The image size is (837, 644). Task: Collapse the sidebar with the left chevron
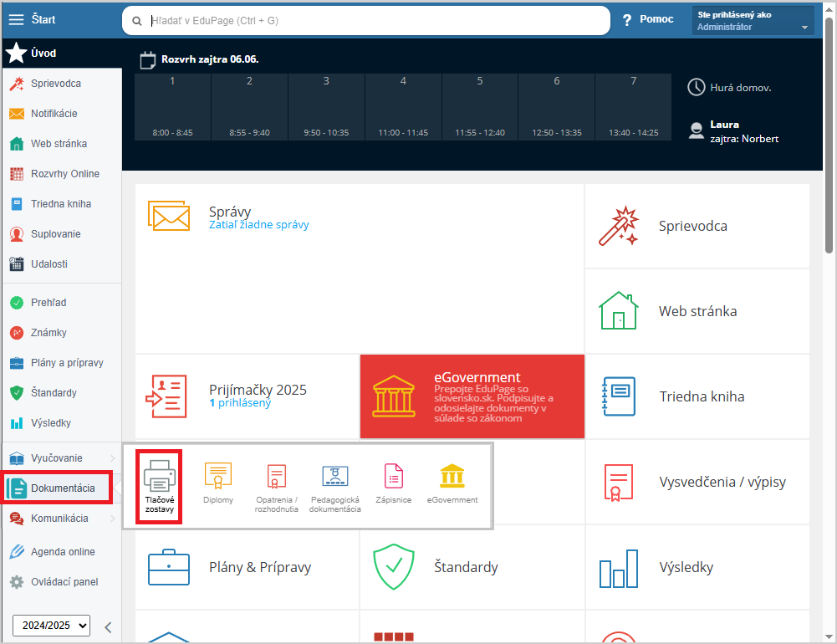coord(108,627)
